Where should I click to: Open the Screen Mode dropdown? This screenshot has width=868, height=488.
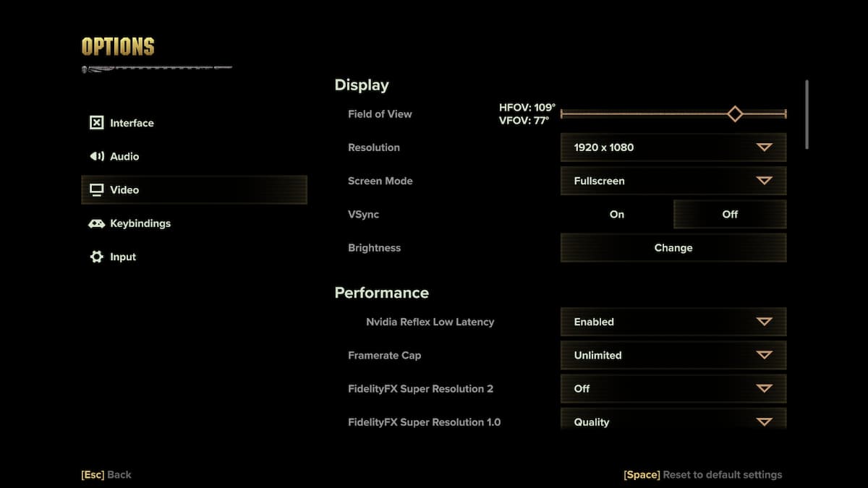click(673, 181)
